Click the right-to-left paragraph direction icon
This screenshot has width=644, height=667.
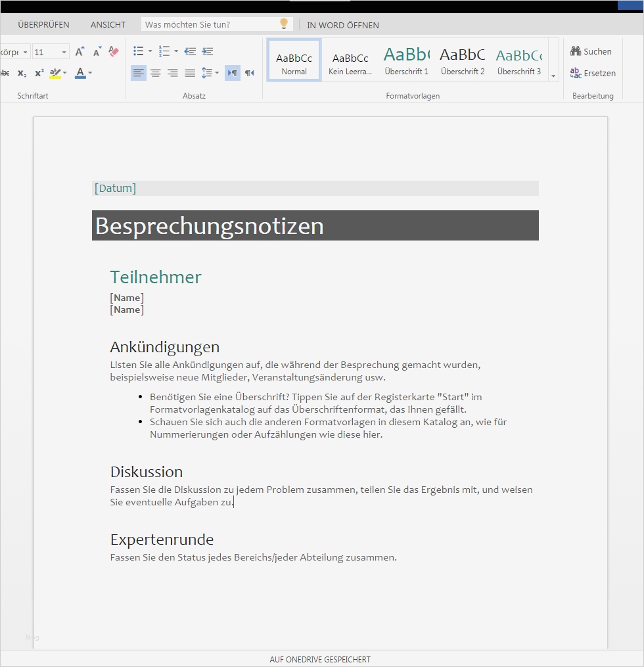tap(248, 72)
